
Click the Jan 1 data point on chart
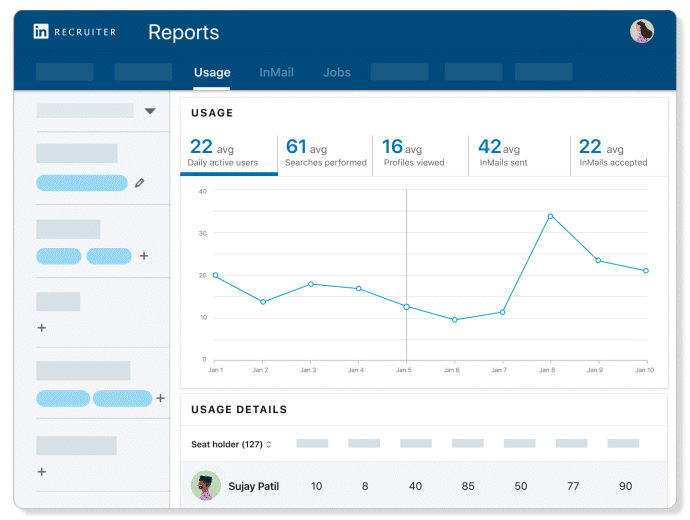(215, 275)
